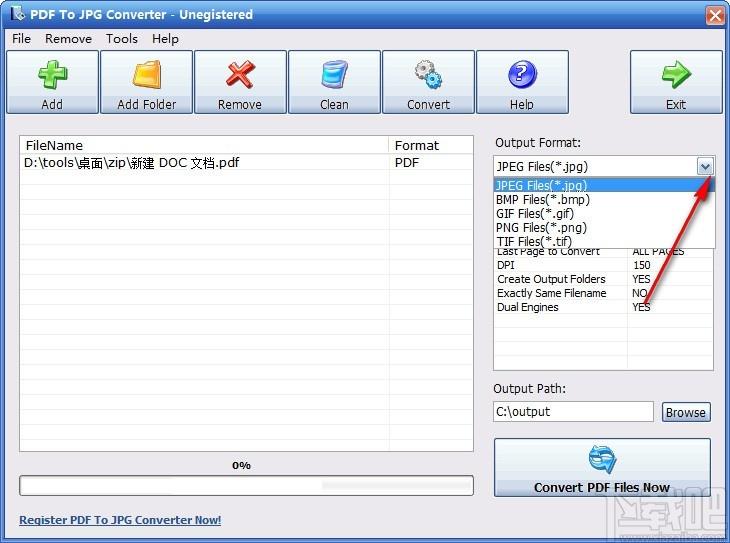Click Convert PDF Files Now button
The image size is (730, 543).
pyautogui.click(x=602, y=468)
